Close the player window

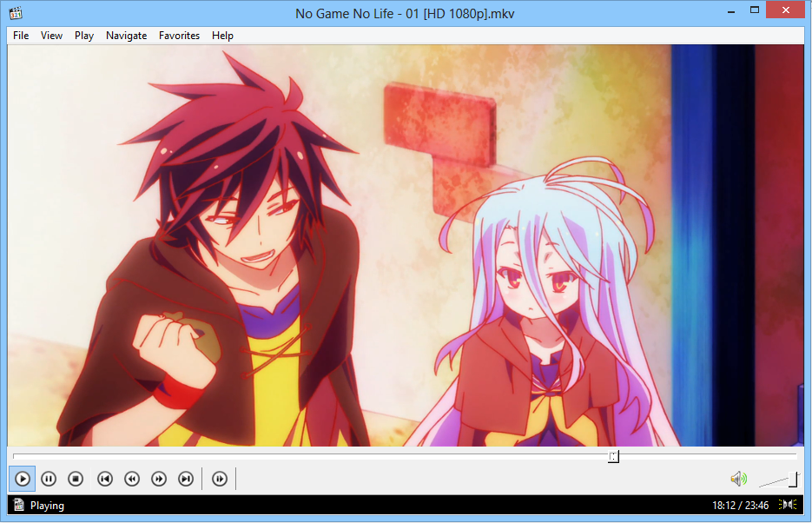786,10
